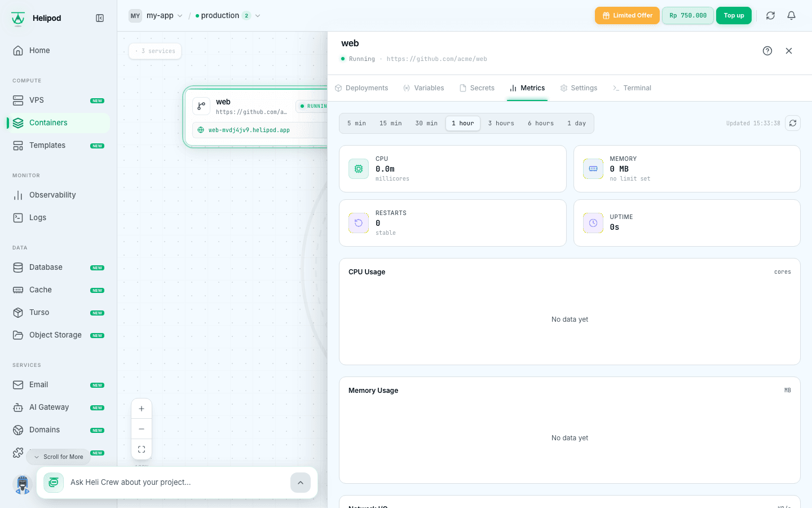
Task: Click the Restarts metric icon
Action: (x=359, y=223)
